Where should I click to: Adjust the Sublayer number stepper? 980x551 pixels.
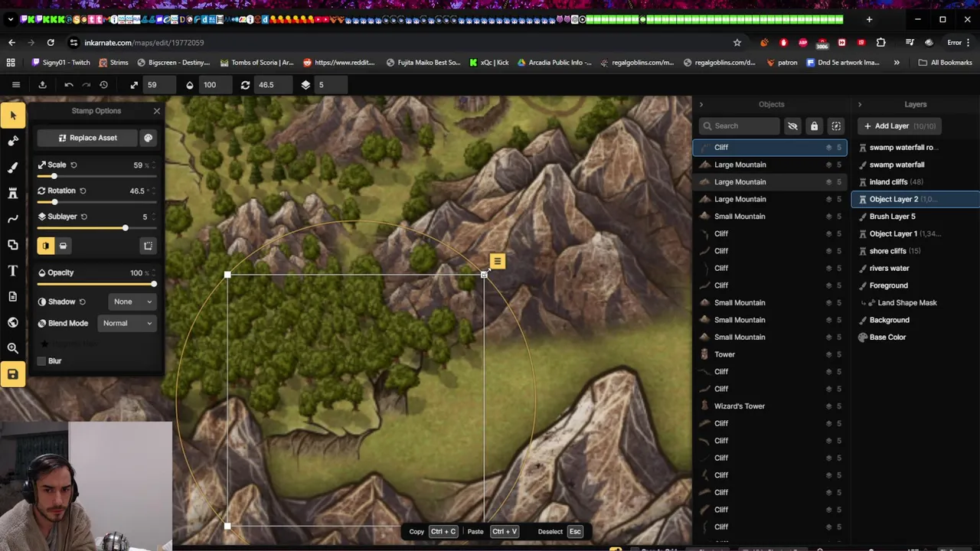click(x=153, y=217)
